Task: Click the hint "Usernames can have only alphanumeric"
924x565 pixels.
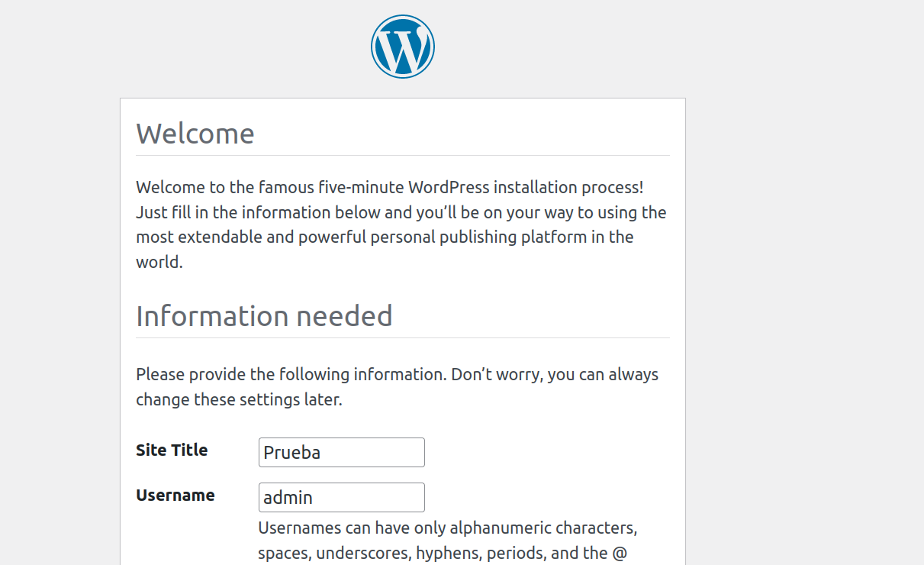Action: click(448, 541)
